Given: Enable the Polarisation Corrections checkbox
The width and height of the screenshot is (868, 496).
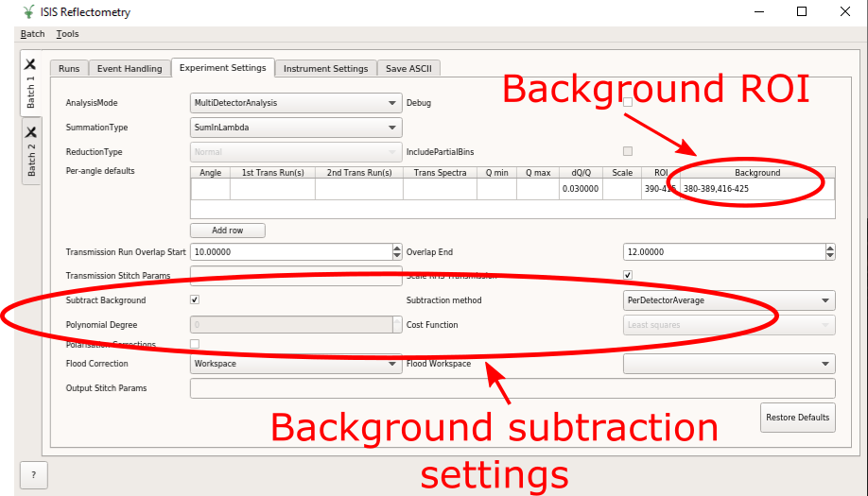Looking at the screenshot, I should click(195, 344).
